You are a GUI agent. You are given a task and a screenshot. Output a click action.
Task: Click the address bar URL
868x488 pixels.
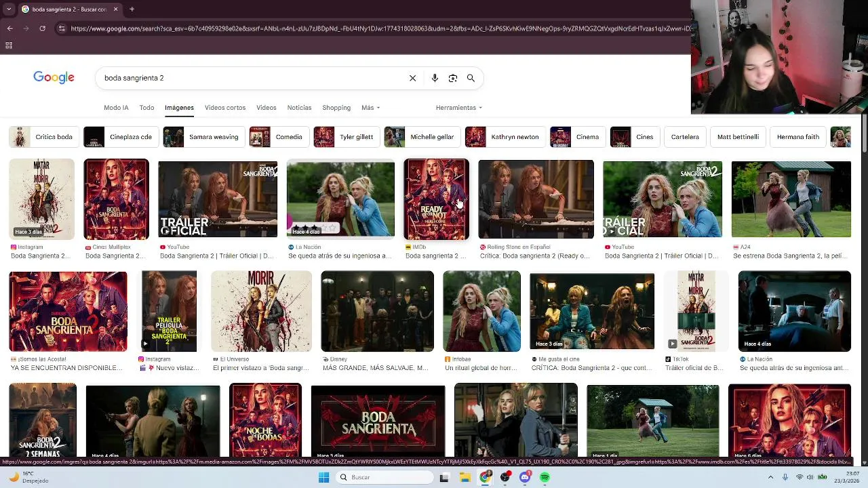point(380,28)
